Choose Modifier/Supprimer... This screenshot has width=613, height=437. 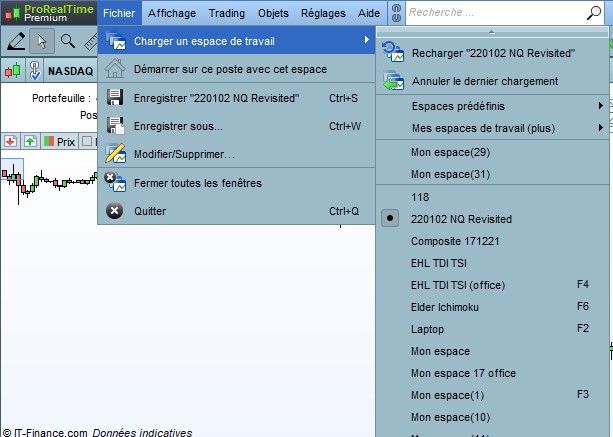pos(236,154)
